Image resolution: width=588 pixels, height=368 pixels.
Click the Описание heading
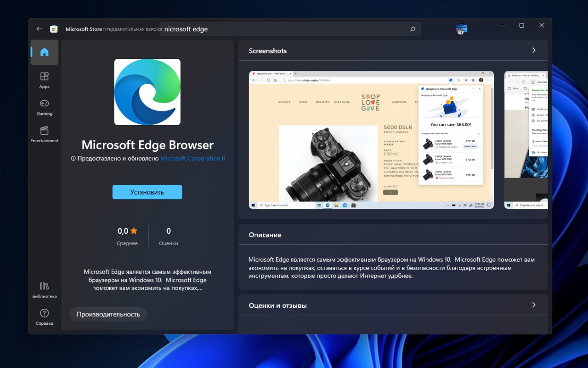(x=265, y=235)
